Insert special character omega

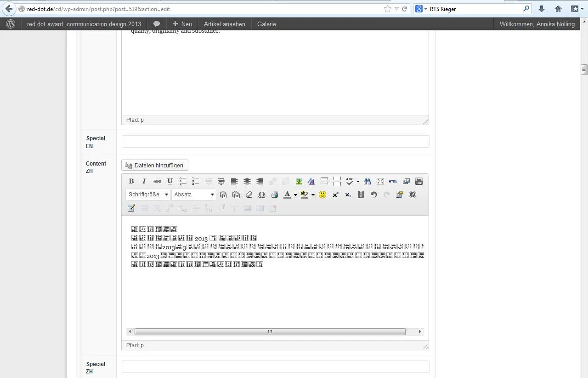pos(262,195)
